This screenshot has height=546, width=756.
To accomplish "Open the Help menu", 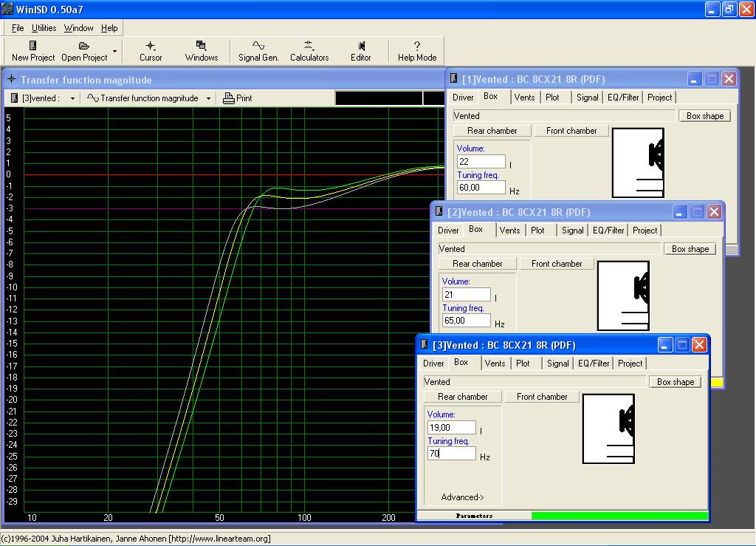I will pyautogui.click(x=109, y=28).
